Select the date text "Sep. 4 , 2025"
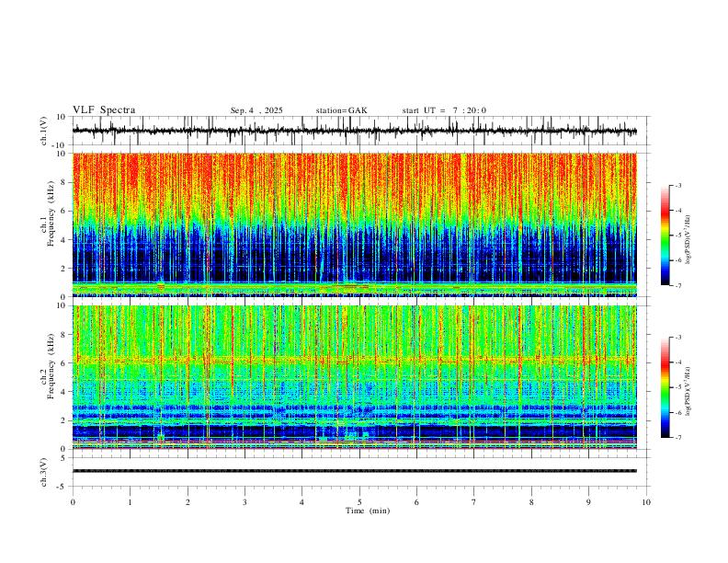Screen dimensions: 728x563 pyautogui.click(x=256, y=110)
